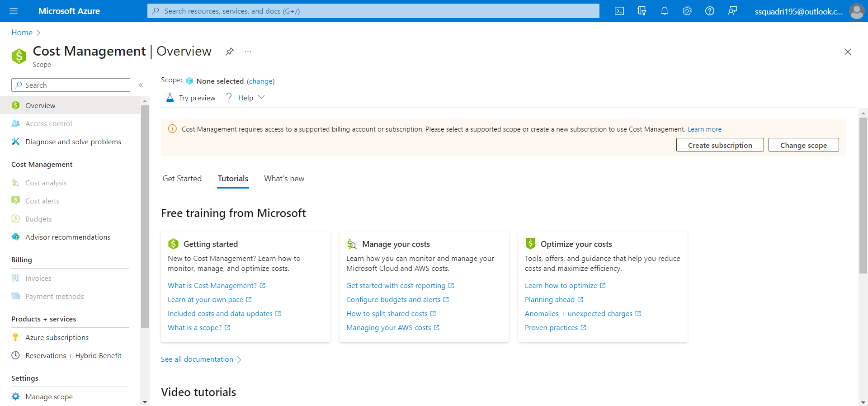868x406 pixels.
Task: Collapse the left sidebar navigation menu
Action: coord(141,85)
